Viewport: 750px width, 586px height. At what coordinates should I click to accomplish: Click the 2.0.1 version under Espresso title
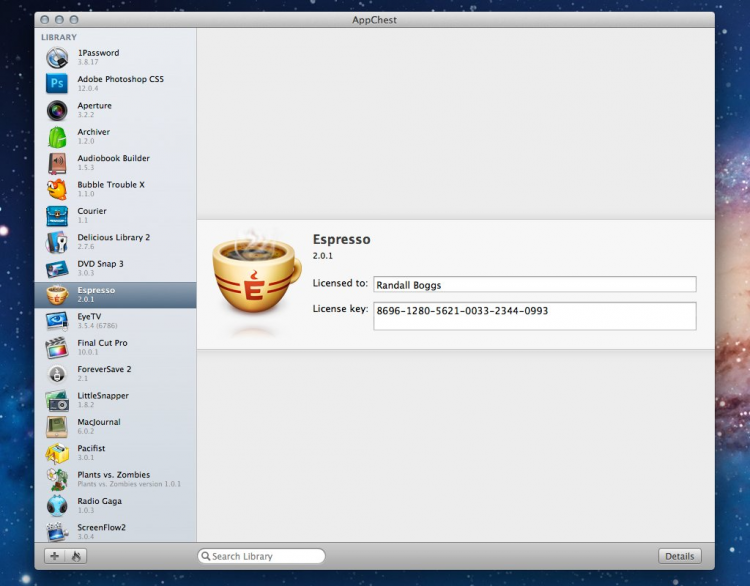coord(323,256)
